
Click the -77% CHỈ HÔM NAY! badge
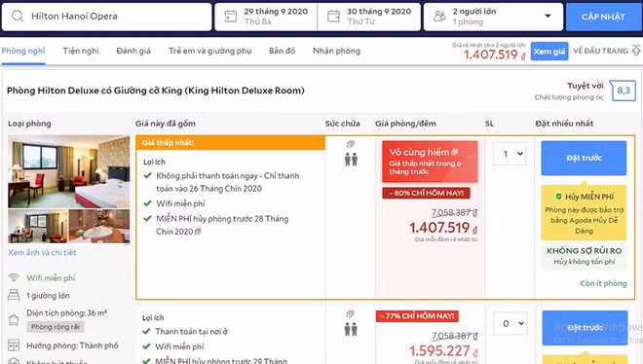pos(417,316)
